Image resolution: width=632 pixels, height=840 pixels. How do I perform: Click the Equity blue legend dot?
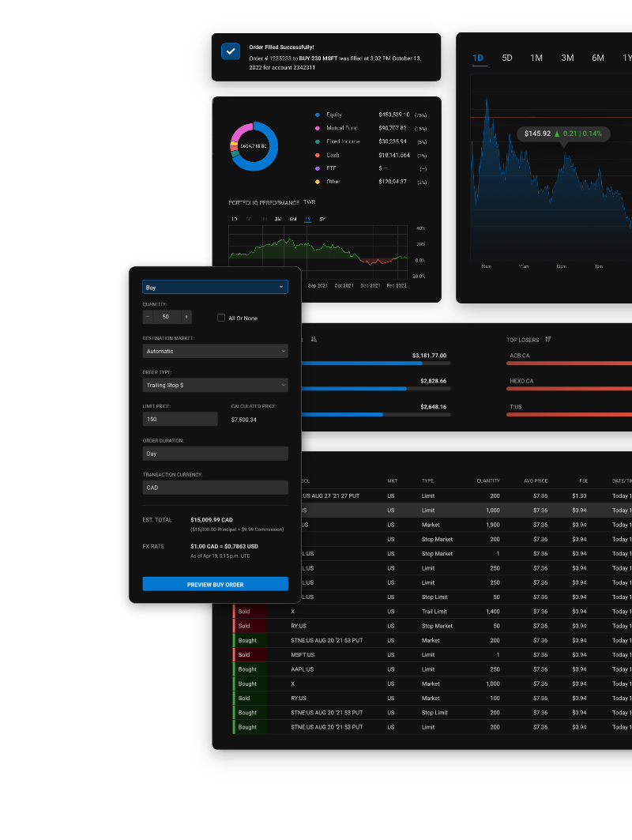(x=317, y=115)
